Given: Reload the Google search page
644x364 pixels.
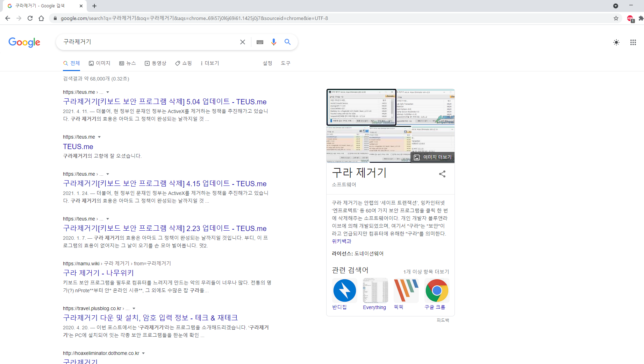Looking at the screenshot, I should point(30,18).
